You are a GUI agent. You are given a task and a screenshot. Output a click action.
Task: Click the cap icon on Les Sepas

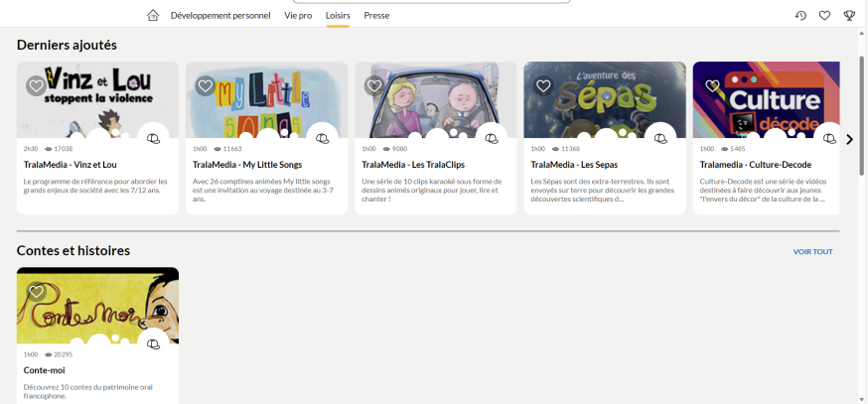pyautogui.click(x=660, y=138)
